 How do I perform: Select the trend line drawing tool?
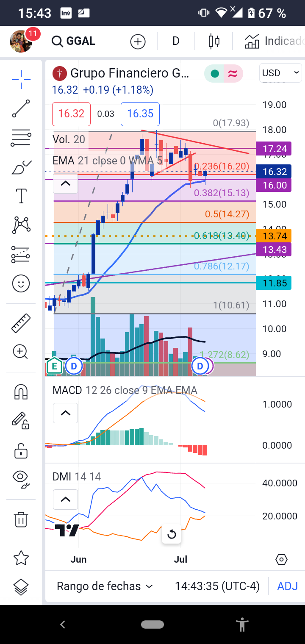click(x=21, y=108)
